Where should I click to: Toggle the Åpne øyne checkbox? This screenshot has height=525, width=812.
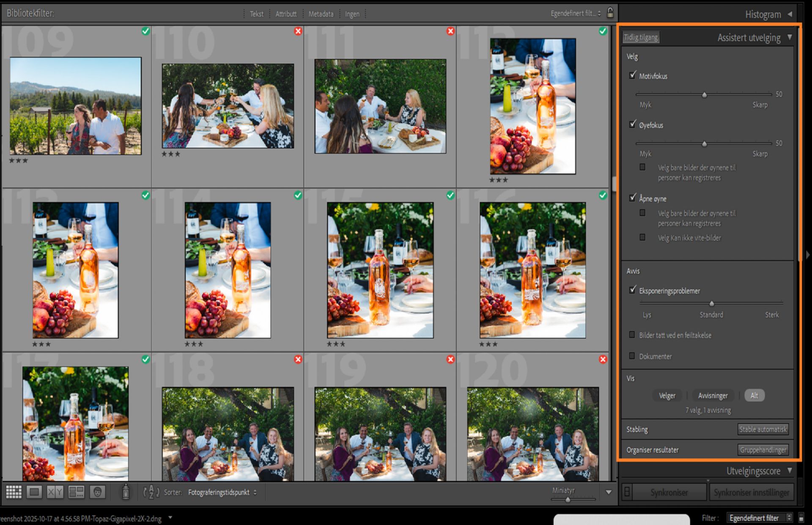tap(632, 198)
